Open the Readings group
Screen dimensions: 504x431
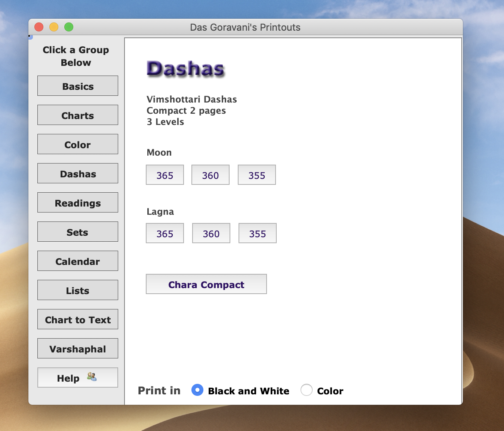(x=78, y=203)
